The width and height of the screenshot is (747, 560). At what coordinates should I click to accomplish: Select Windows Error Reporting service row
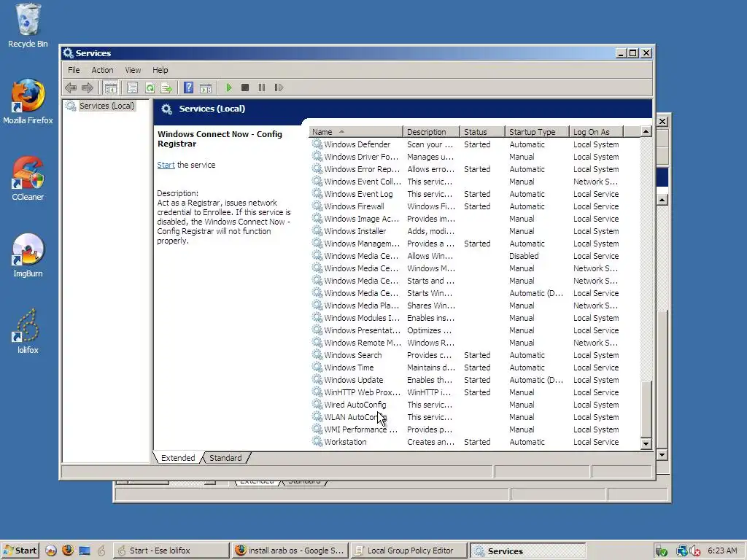tap(474, 169)
